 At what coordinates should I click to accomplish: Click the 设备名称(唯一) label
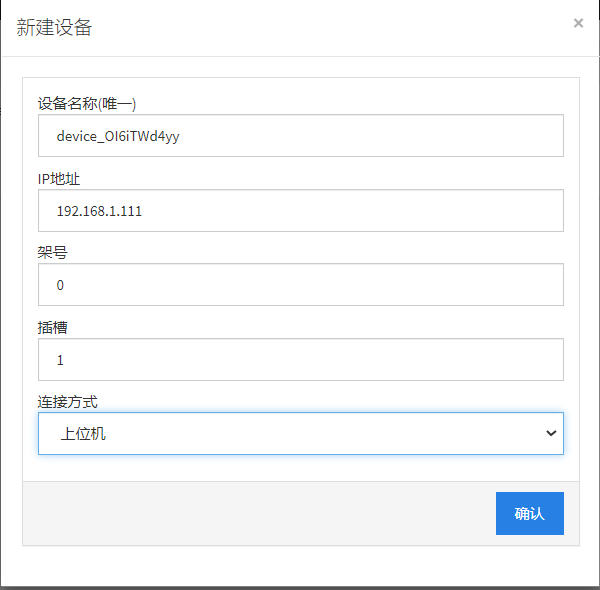pos(87,104)
